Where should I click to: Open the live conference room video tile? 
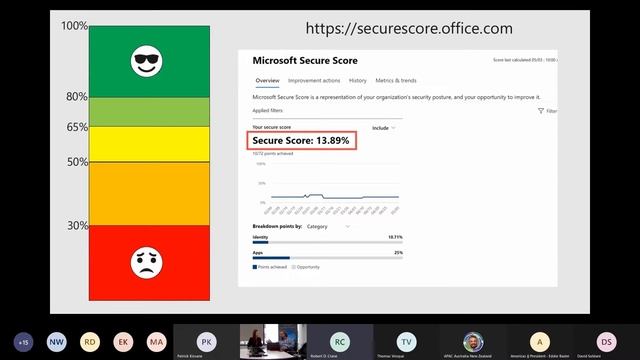[x=273, y=342]
